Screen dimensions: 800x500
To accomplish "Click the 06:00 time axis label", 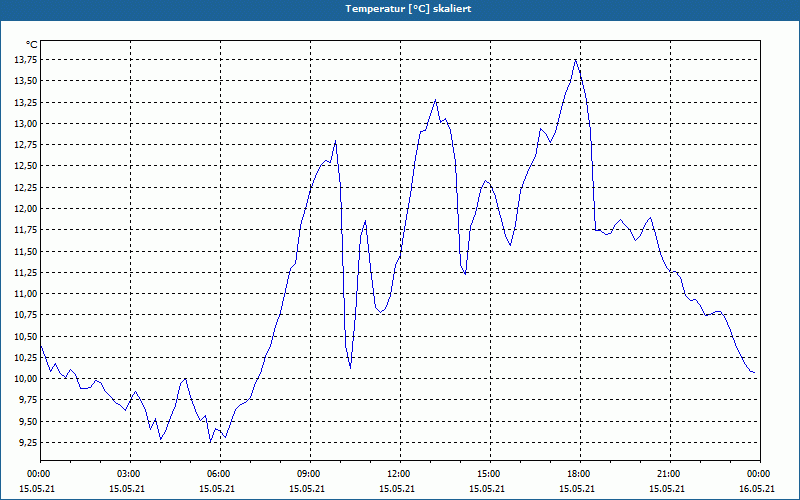I will click(x=217, y=474).
